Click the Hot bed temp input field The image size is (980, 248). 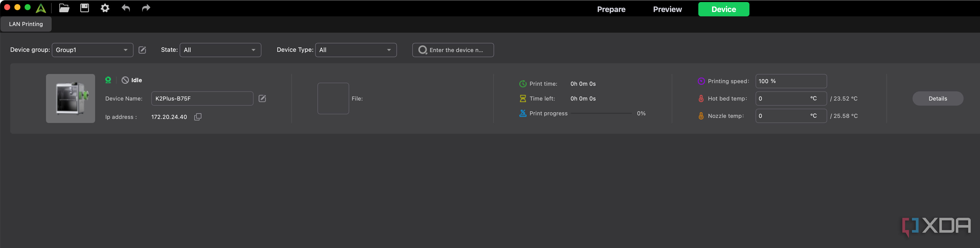[791, 99]
